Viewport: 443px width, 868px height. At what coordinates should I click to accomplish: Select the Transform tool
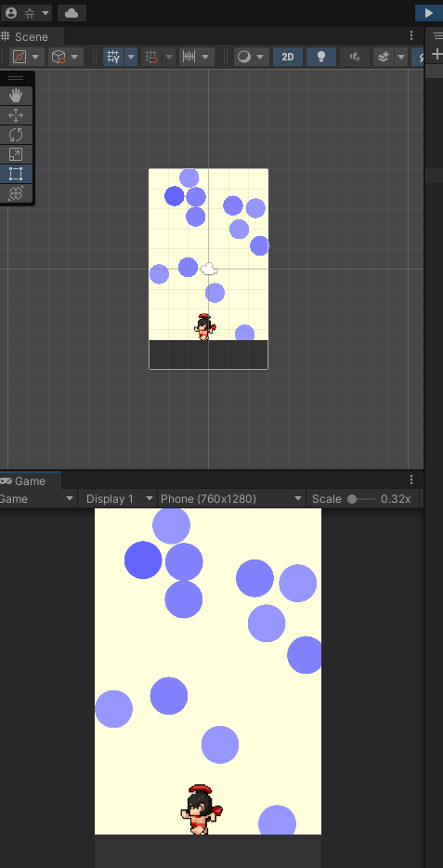[16, 193]
